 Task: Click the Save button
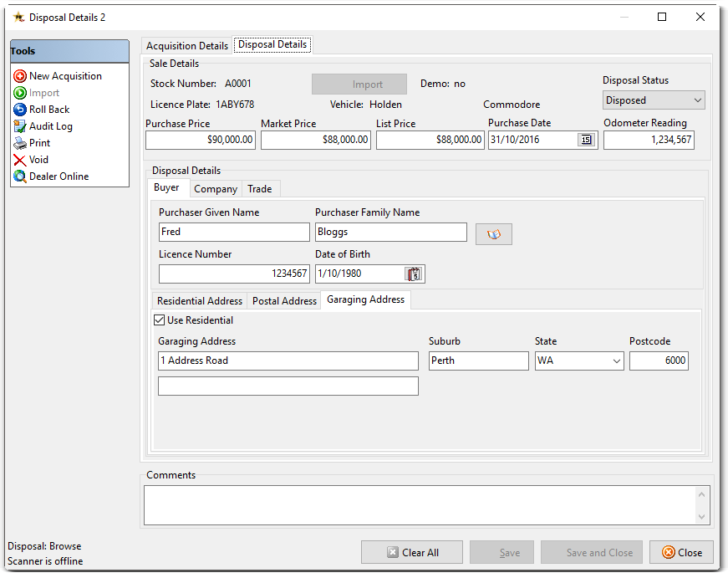(501, 552)
